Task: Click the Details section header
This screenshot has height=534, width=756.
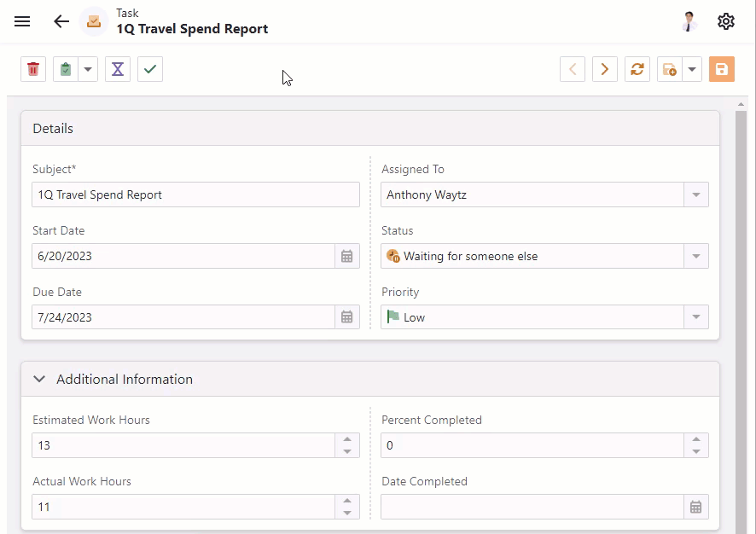Action: point(370,129)
